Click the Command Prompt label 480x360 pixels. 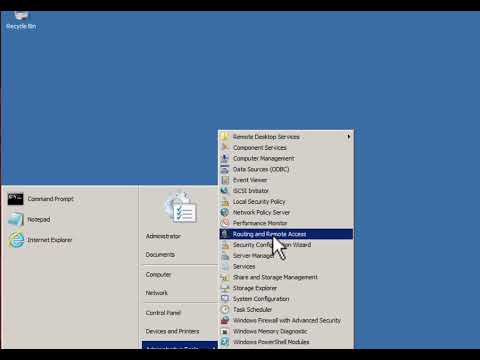(51, 199)
